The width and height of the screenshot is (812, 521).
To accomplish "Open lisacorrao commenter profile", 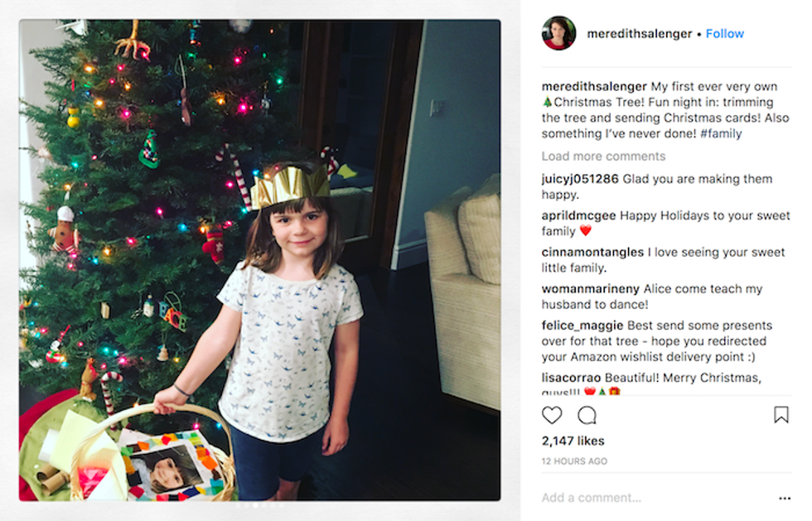I will point(571,378).
